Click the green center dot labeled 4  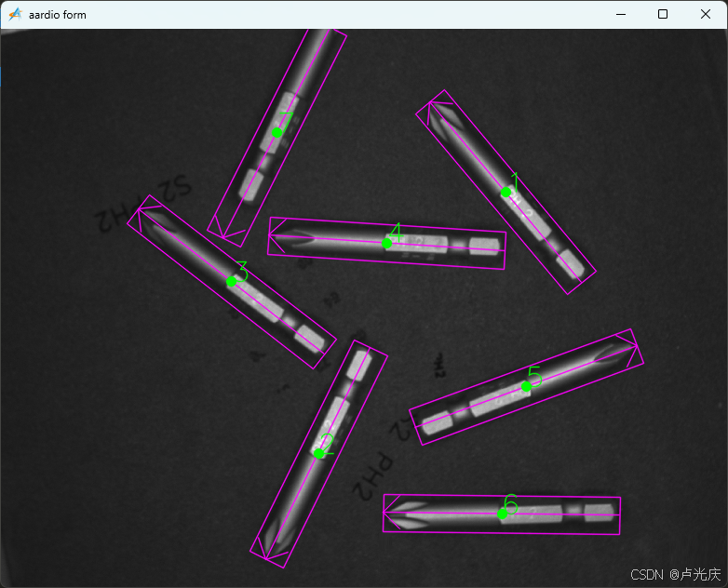pyautogui.click(x=386, y=243)
